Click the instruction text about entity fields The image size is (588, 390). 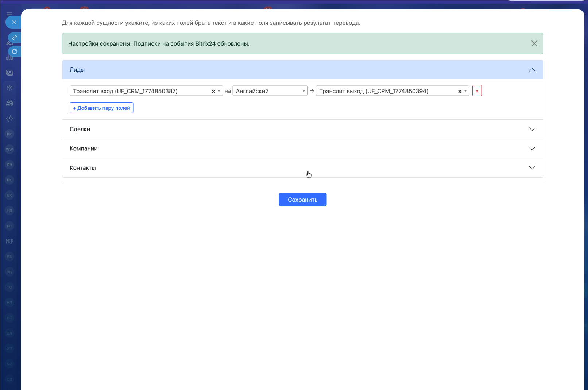(x=211, y=23)
